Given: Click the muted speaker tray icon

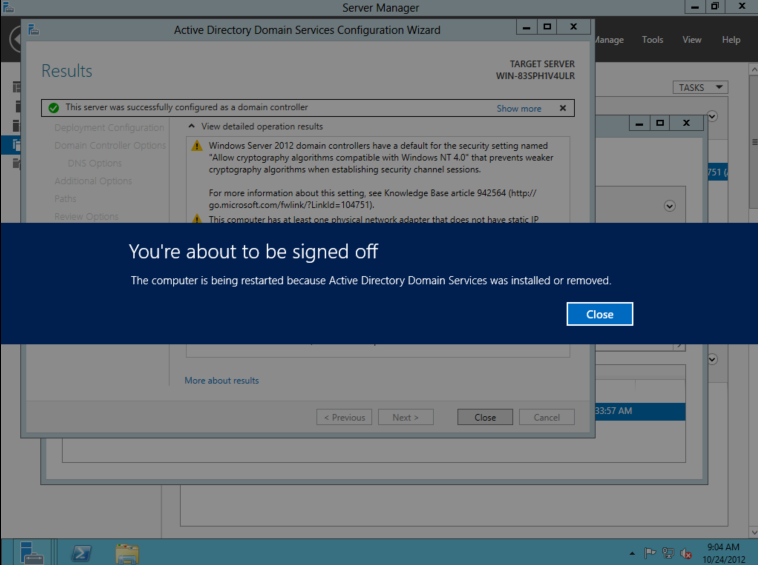Looking at the screenshot, I should coord(685,553).
